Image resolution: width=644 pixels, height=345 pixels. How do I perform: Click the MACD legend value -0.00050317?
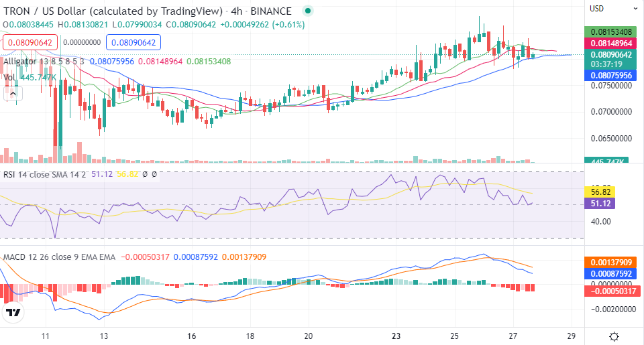[x=145, y=257]
